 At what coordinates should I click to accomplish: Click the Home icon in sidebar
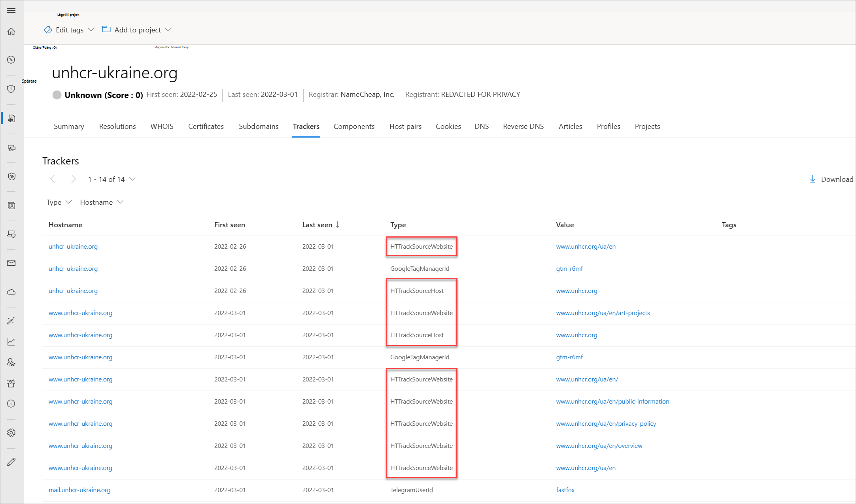(11, 31)
